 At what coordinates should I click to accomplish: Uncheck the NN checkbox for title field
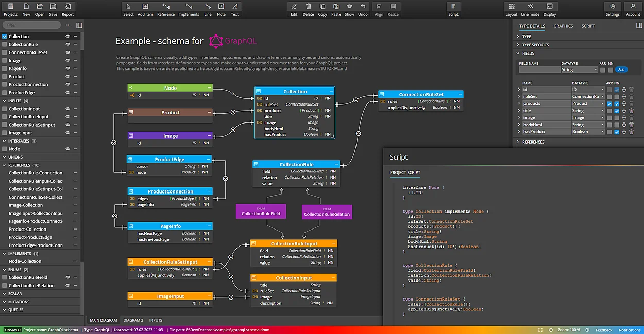click(617, 111)
